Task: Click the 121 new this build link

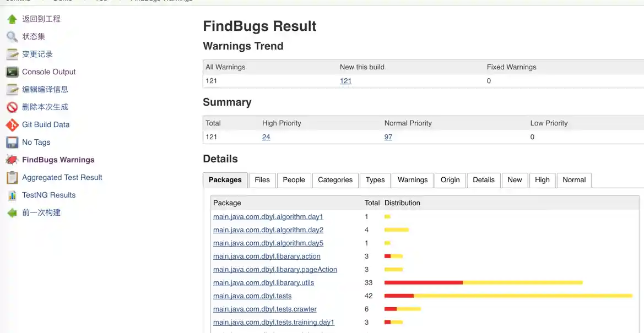Action: (345, 81)
